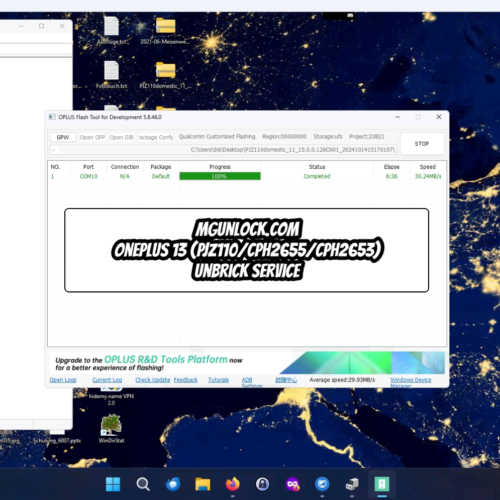The width and height of the screenshot is (500, 500).
Task: Open the ADB Settings link
Action: [252, 382]
